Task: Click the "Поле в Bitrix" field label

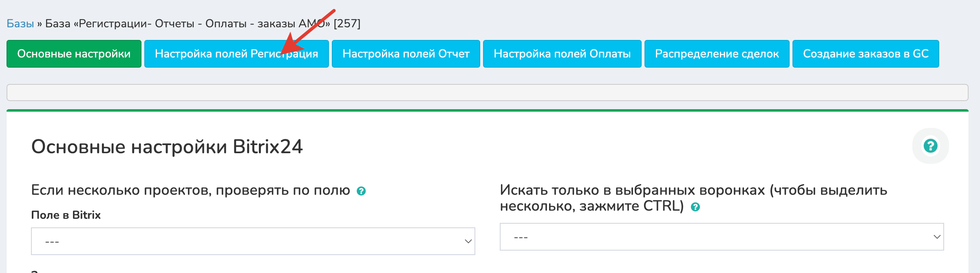Action: point(66,215)
